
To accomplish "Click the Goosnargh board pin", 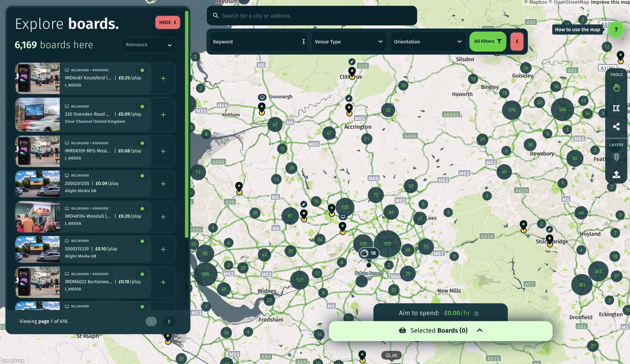I will tap(262, 109).
